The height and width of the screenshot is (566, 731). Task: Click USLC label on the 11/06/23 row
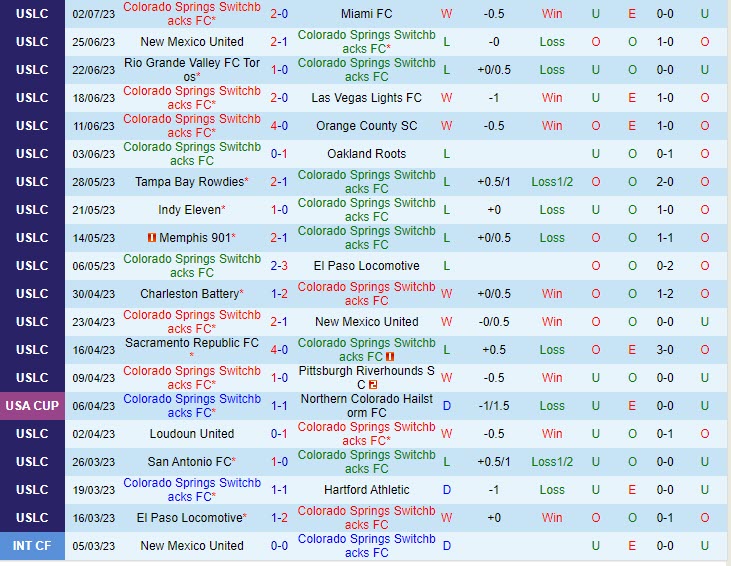coord(32,126)
